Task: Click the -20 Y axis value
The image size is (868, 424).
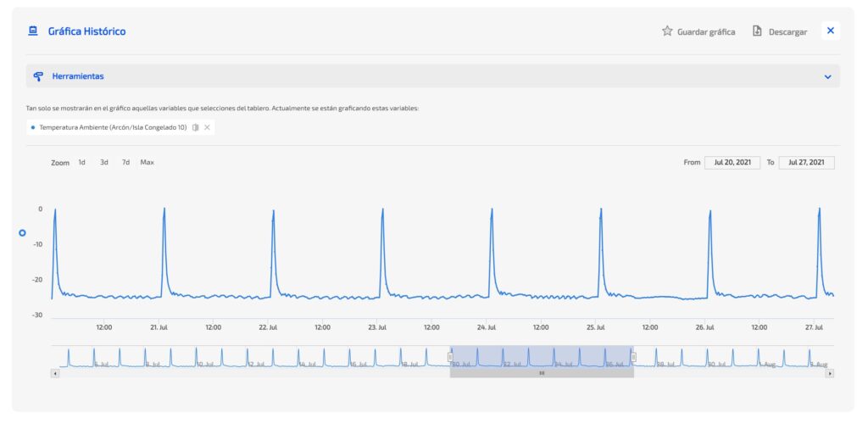Action: pyautogui.click(x=36, y=280)
